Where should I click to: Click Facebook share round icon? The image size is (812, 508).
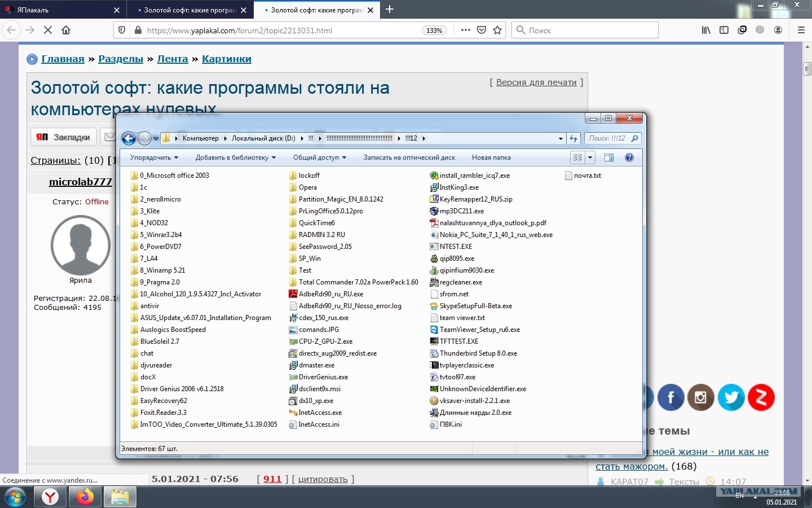671,397
